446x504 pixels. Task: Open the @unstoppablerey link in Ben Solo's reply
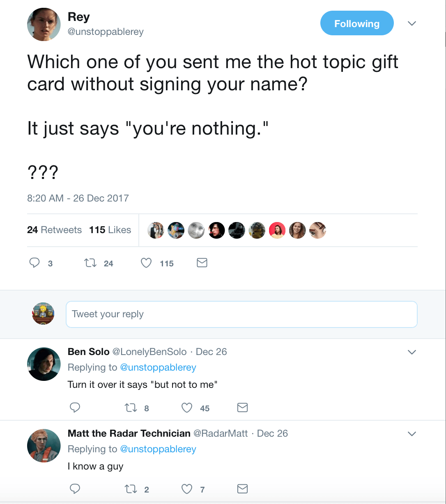[x=158, y=367]
